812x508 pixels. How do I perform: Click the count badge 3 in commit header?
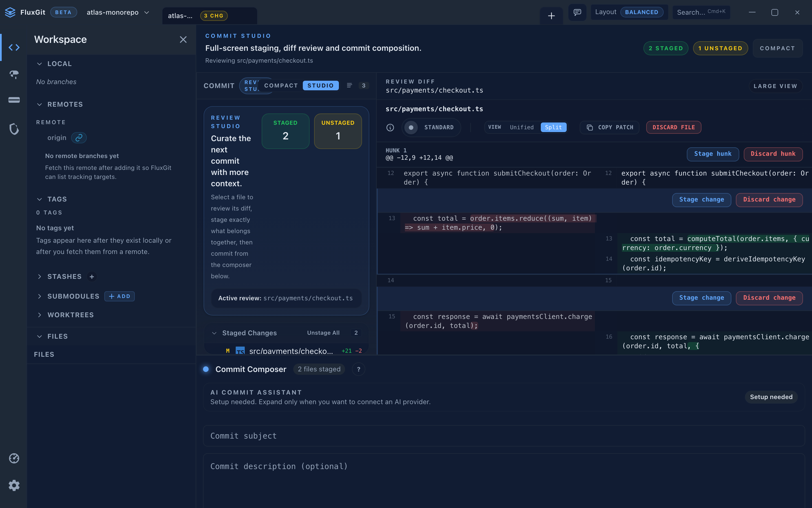click(x=364, y=86)
